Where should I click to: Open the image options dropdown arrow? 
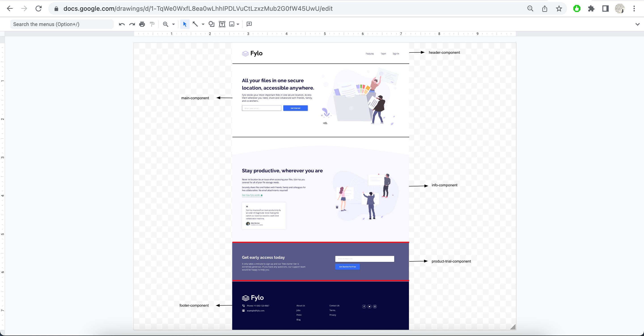(x=238, y=24)
